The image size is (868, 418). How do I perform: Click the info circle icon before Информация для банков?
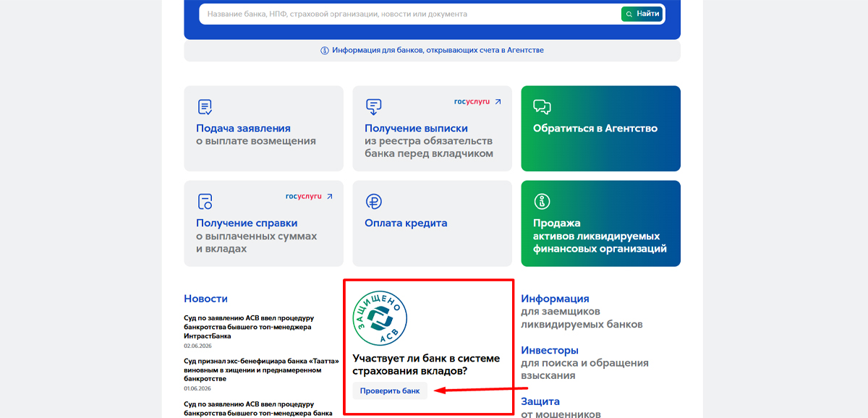[x=325, y=51]
